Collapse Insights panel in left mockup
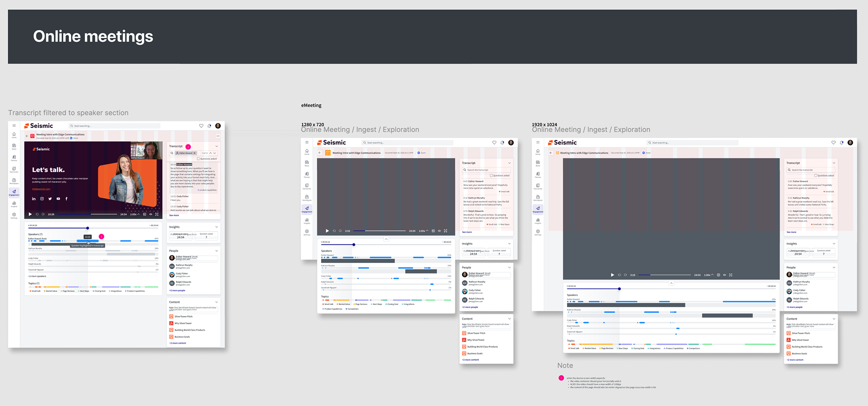The image size is (868, 406). 217,227
